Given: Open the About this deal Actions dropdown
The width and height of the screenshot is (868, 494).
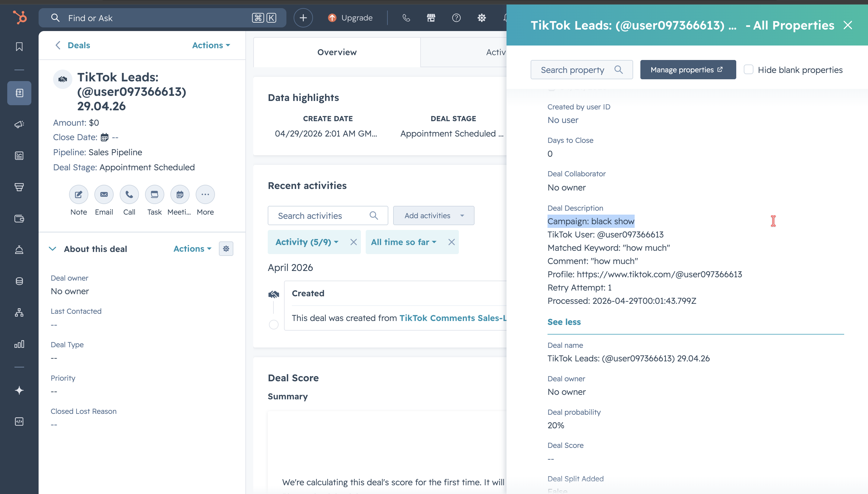Looking at the screenshot, I should coord(192,249).
